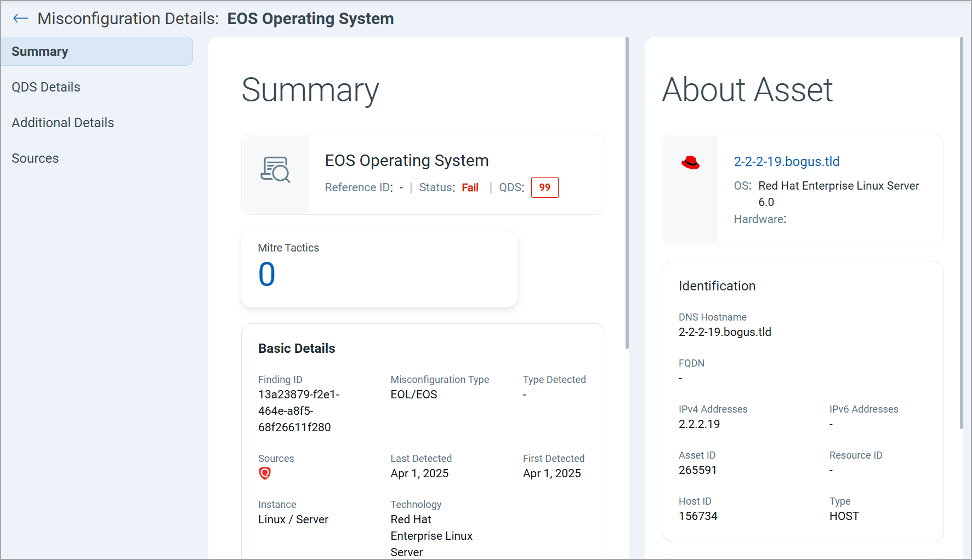
Task: Click the EOS Operating System scan icon
Action: [x=275, y=169]
